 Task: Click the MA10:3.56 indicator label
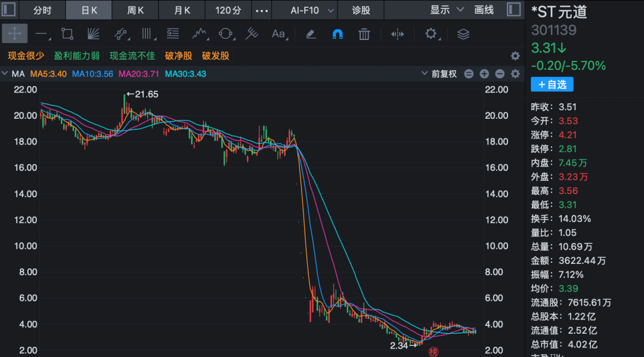point(92,74)
